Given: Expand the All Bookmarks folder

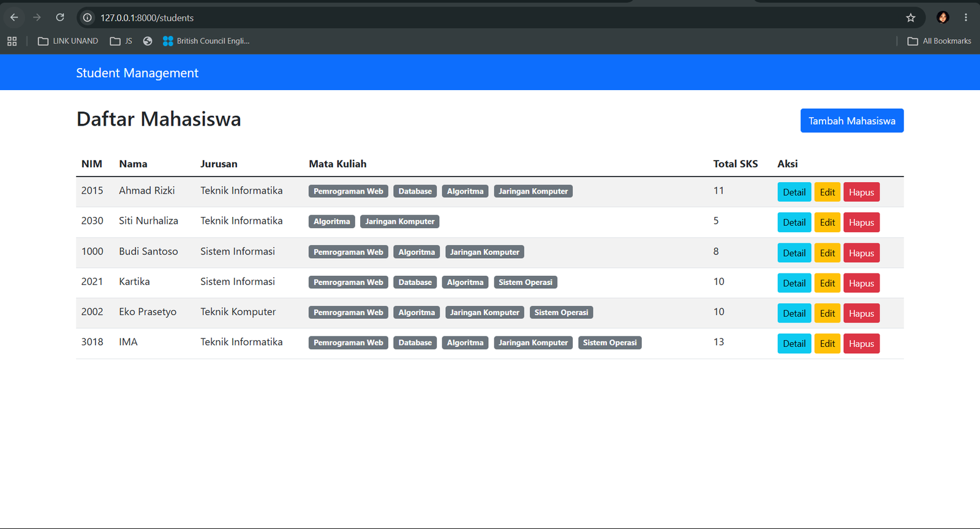Looking at the screenshot, I should pos(939,41).
